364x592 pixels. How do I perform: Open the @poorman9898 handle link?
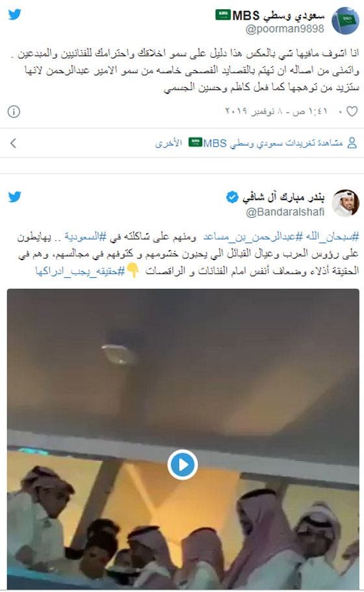click(285, 29)
